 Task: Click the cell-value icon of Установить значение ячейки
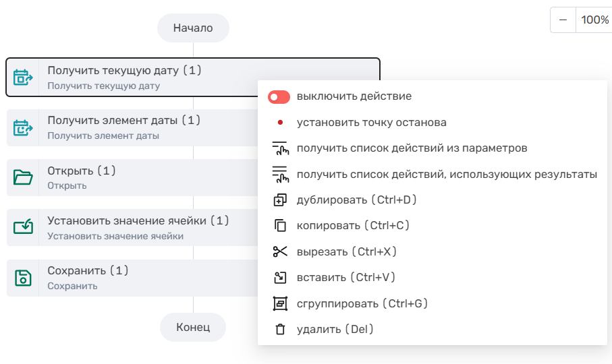[x=24, y=228]
